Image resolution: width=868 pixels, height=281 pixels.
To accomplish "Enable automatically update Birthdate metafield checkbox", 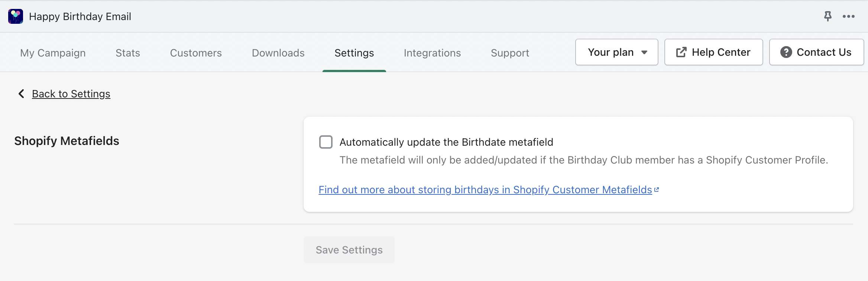I will 326,142.
